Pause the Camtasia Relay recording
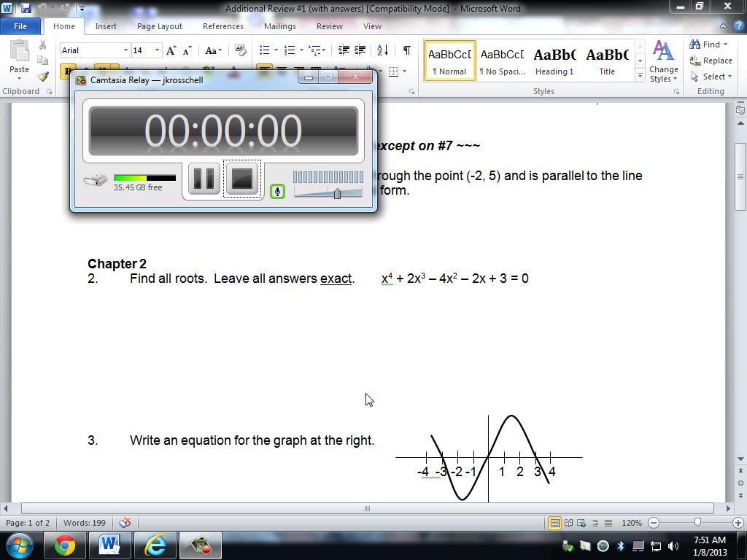Screen dimensions: 747x560 (x=204, y=179)
